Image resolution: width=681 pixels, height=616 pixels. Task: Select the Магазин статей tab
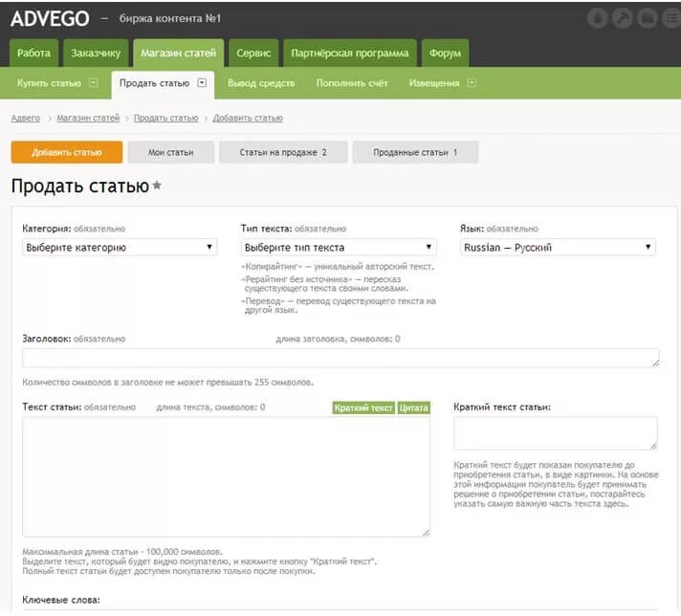point(179,53)
